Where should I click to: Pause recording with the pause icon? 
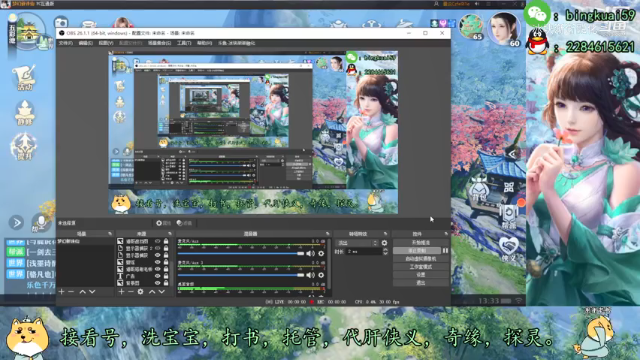click(x=445, y=251)
